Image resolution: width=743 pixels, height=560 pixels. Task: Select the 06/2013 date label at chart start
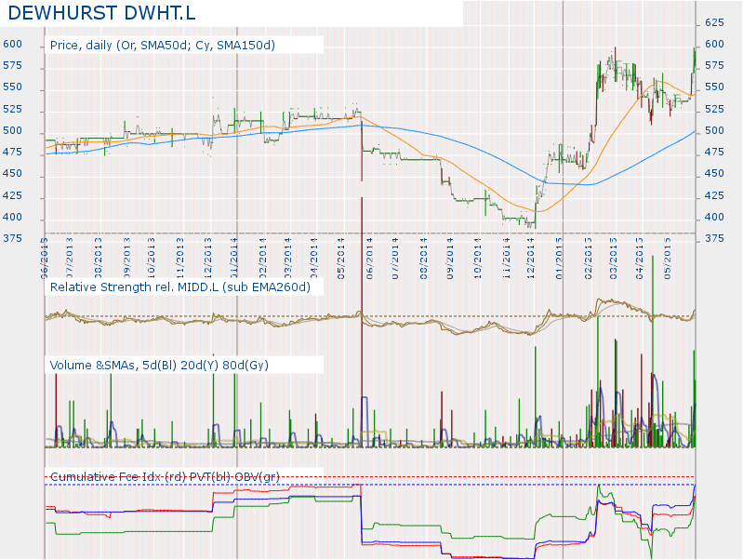(x=45, y=254)
